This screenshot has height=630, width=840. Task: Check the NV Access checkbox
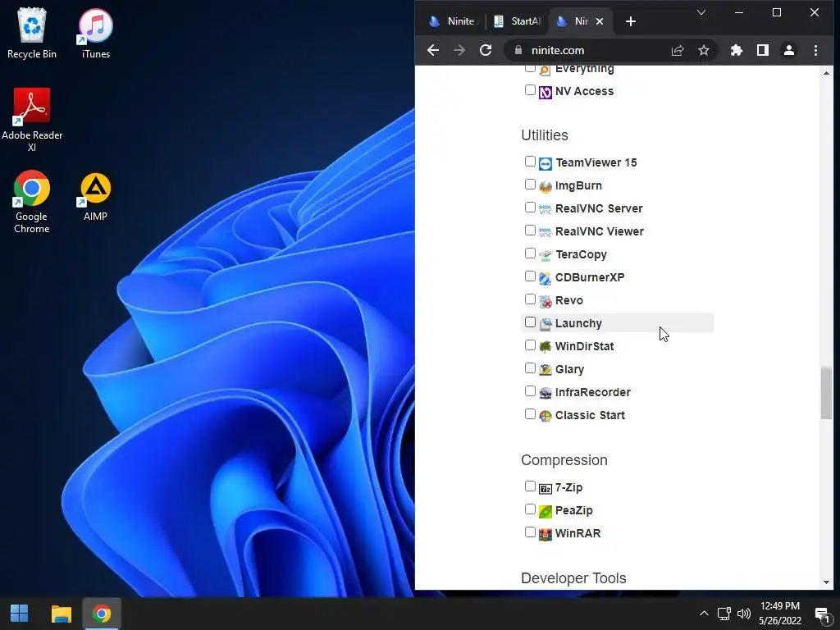click(x=530, y=90)
